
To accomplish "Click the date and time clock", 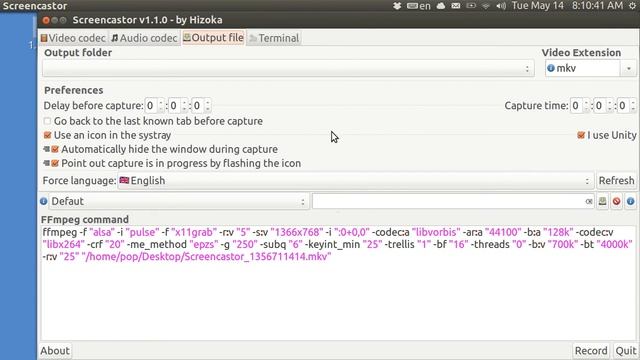I will click(567, 6).
